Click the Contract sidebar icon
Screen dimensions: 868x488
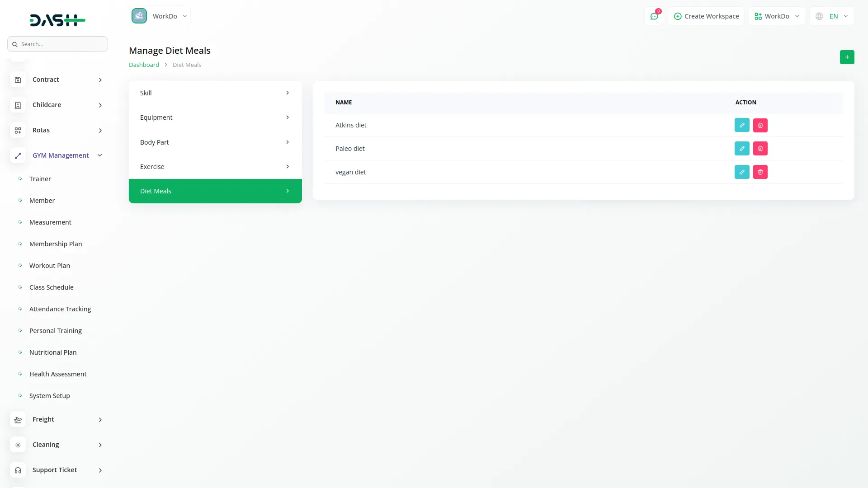[18, 80]
